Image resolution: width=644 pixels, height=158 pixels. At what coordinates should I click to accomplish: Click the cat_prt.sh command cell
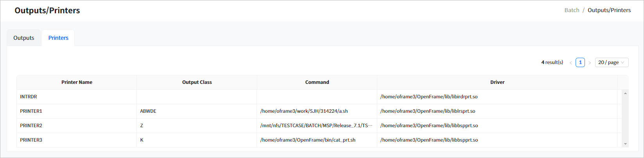(x=308, y=140)
